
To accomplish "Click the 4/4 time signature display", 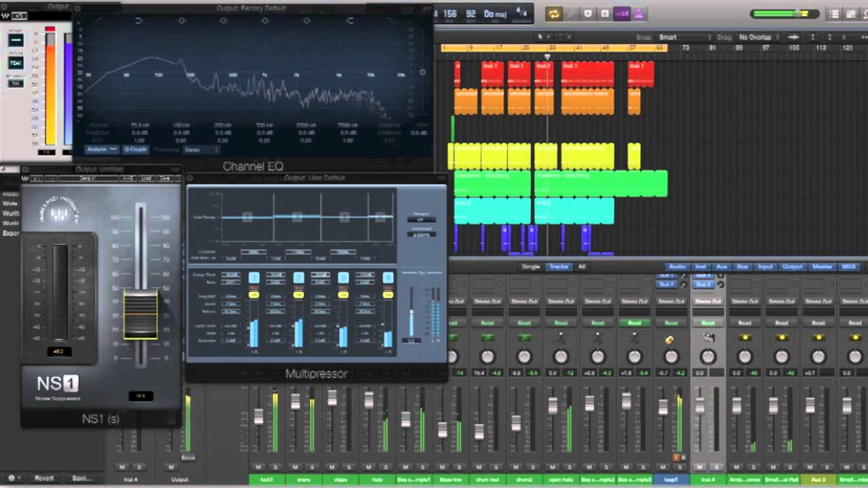I will click(521, 12).
